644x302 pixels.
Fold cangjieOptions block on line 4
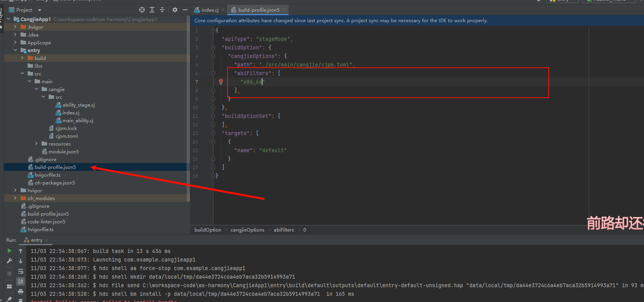coord(213,56)
